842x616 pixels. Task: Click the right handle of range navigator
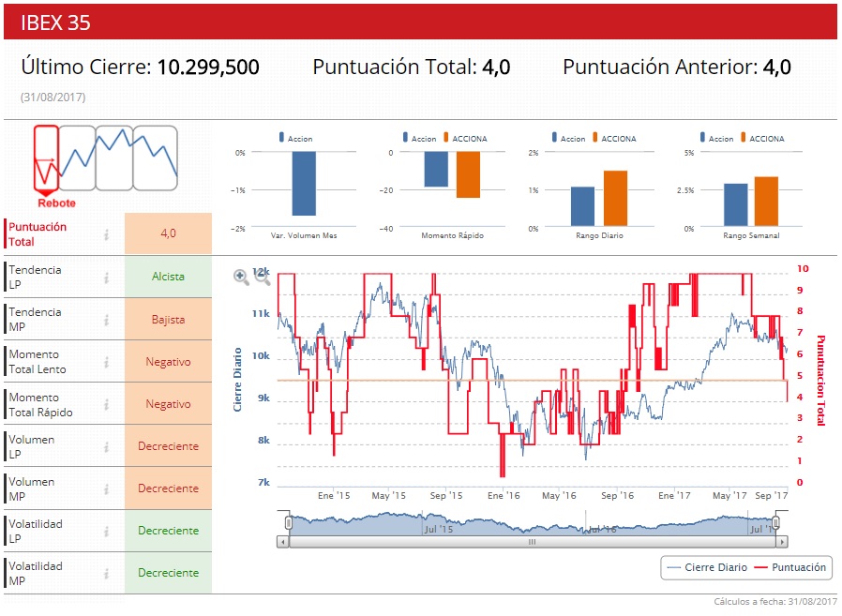pos(776,522)
